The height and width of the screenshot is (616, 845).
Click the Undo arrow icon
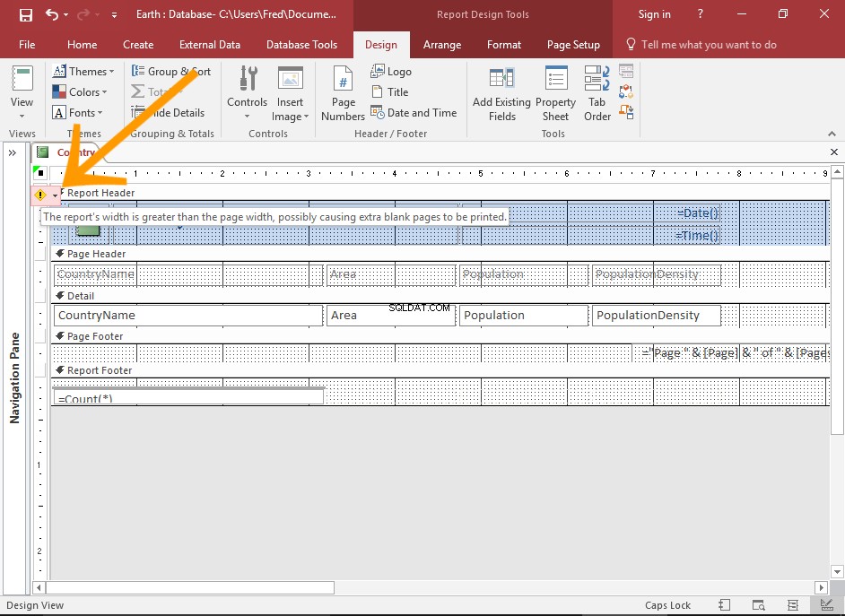pyautogui.click(x=52, y=14)
